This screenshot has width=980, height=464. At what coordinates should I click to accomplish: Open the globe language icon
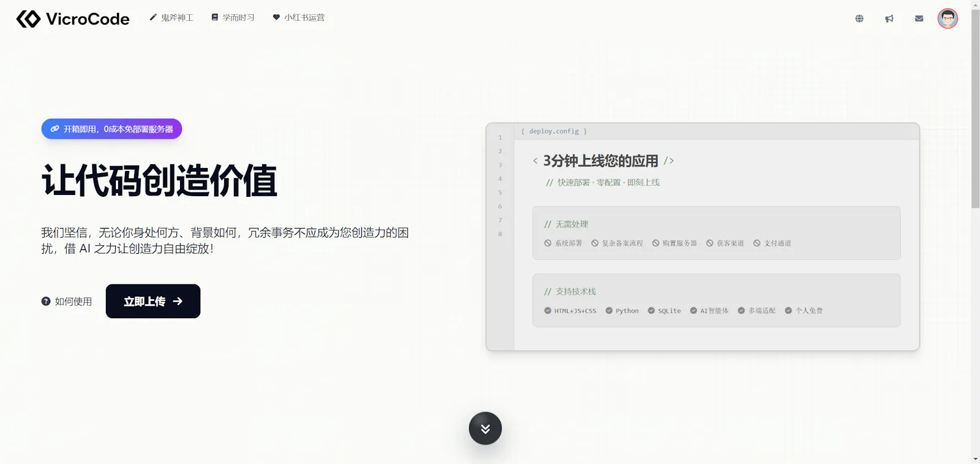click(859, 18)
